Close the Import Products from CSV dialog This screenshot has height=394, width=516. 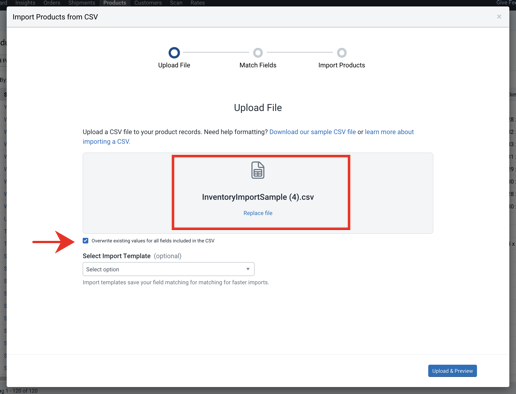pyautogui.click(x=499, y=17)
